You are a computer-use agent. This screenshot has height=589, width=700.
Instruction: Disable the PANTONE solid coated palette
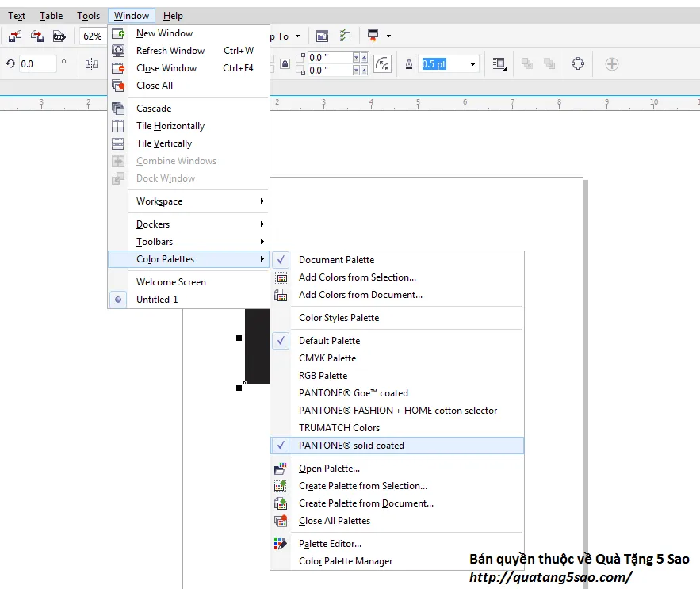(x=281, y=446)
